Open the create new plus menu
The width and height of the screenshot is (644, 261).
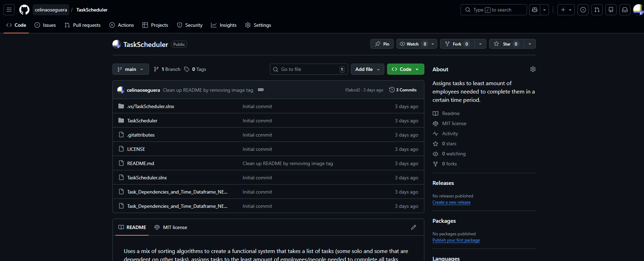(x=566, y=10)
